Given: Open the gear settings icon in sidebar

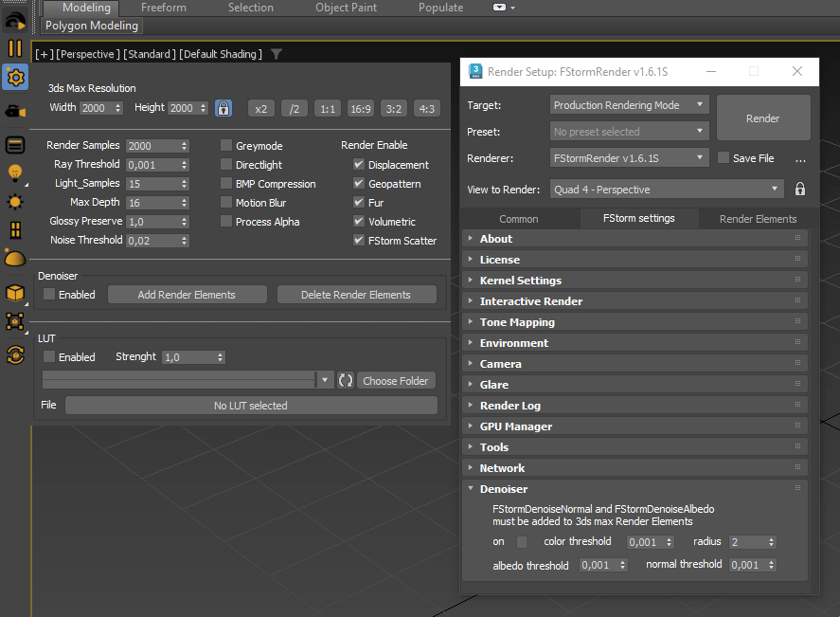Looking at the screenshot, I should click(15, 78).
